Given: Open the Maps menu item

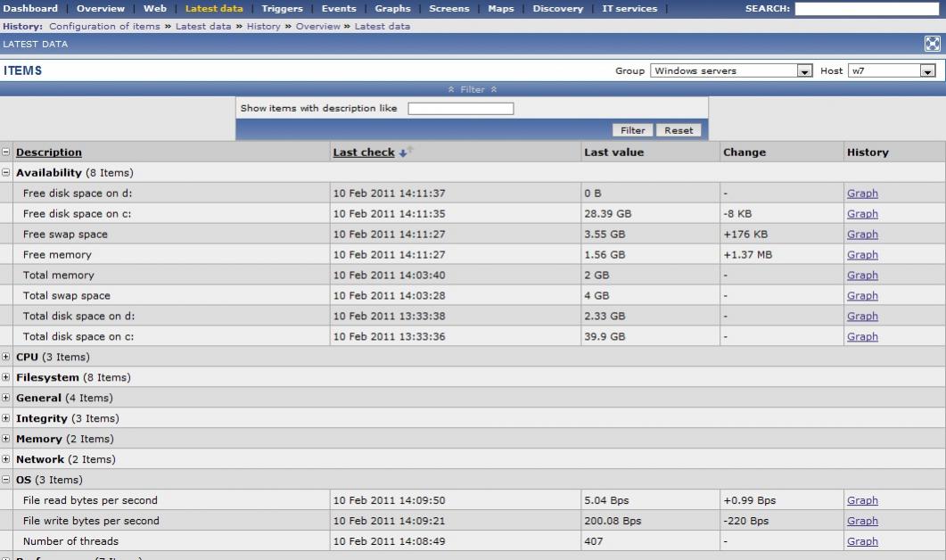Looking at the screenshot, I should pyautogui.click(x=501, y=8).
